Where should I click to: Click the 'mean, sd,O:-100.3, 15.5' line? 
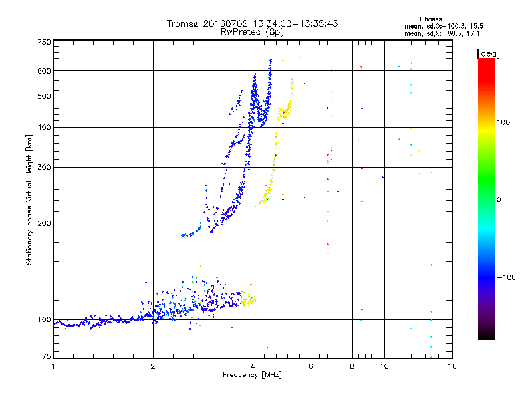[x=444, y=26]
